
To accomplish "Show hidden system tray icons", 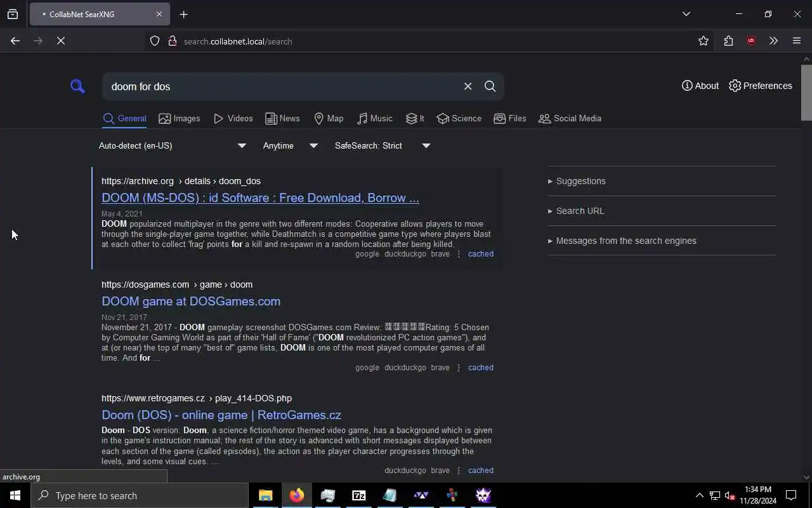I will [x=699, y=496].
